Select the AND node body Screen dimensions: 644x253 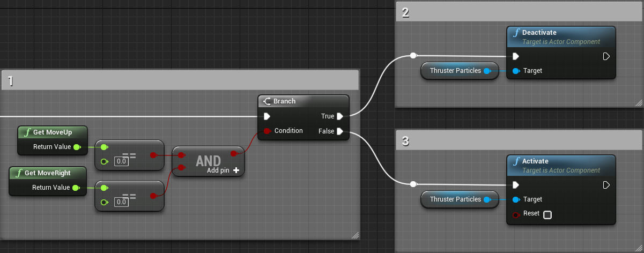(x=209, y=161)
